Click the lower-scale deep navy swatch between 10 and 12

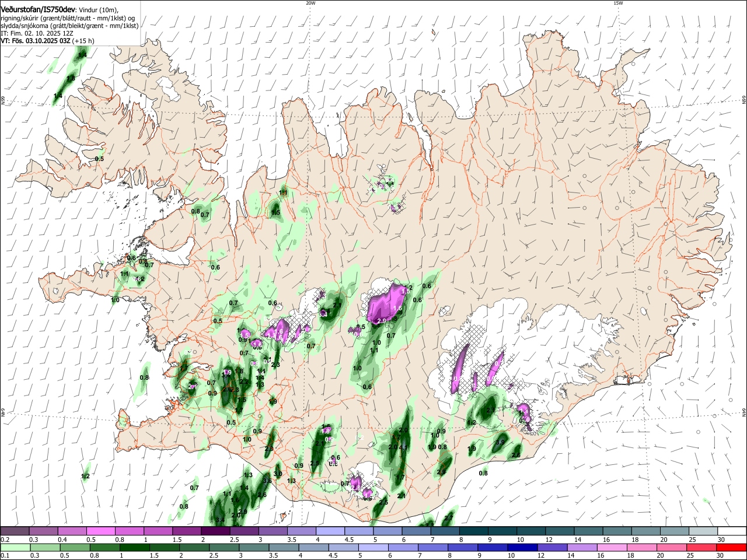pyautogui.click(x=521, y=547)
